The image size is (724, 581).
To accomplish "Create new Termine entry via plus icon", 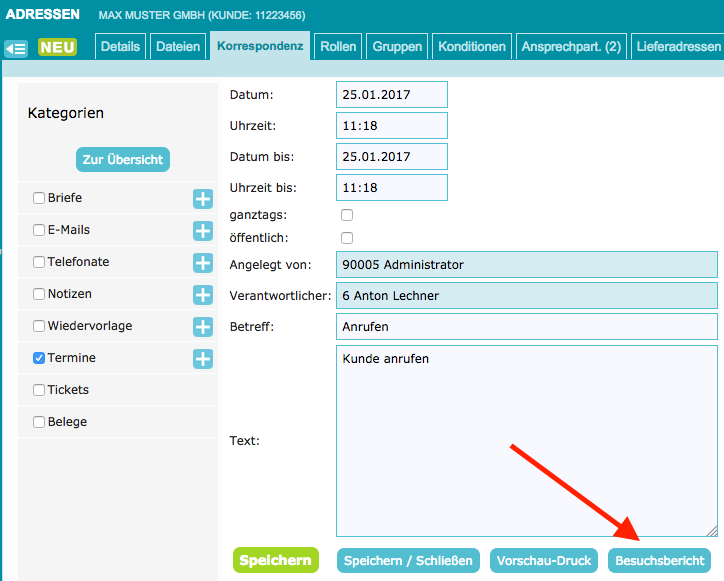I will (x=203, y=359).
